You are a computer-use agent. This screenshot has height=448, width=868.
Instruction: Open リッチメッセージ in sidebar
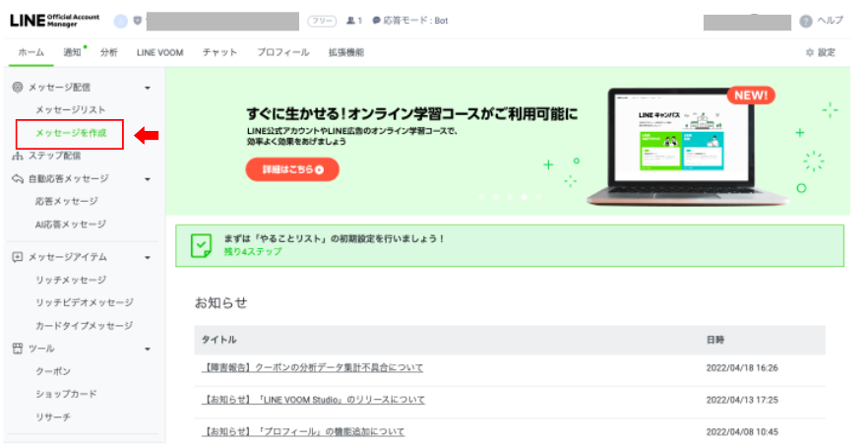pos(71,280)
